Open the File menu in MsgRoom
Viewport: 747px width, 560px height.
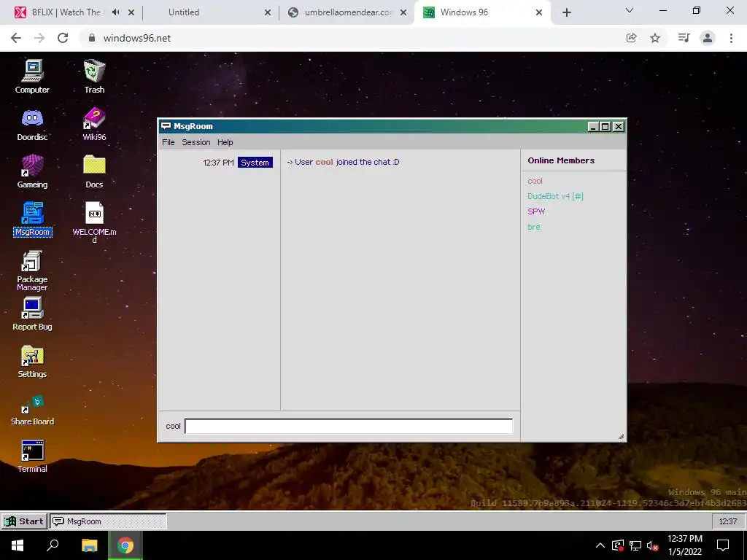click(x=169, y=142)
